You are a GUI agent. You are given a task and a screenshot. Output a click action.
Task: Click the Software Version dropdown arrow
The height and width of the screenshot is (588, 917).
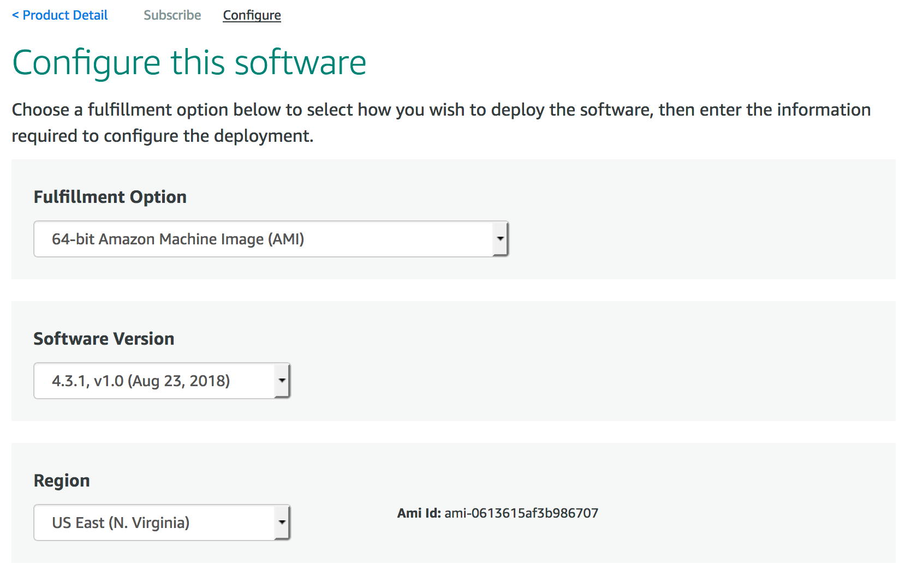(x=282, y=381)
